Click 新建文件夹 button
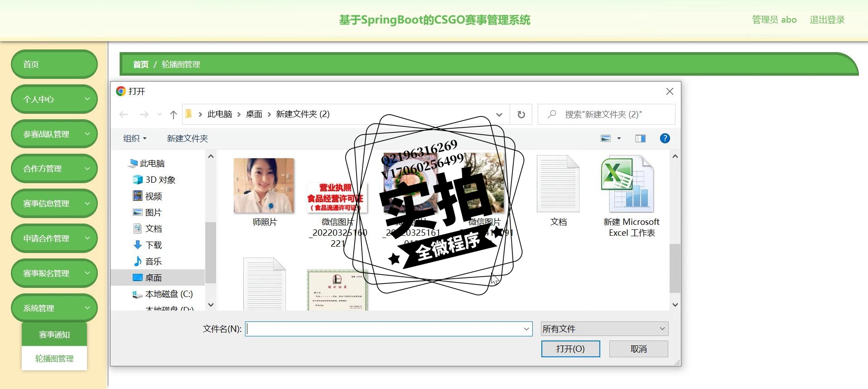The width and height of the screenshot is (868, 389). (187, 138)
